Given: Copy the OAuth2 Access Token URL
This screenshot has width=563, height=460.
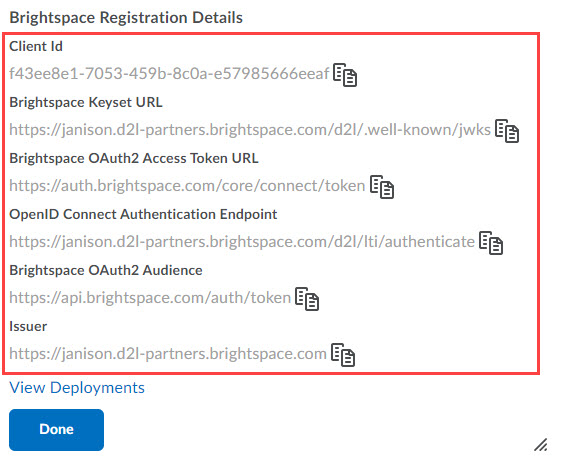Looking at the screenshot, I should tap(382, 187).
